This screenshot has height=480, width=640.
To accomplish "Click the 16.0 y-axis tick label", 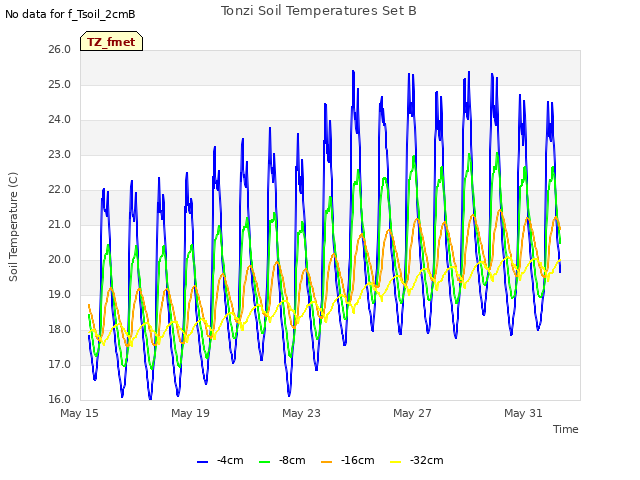I will pyautogui.click(x=60, y=400).
